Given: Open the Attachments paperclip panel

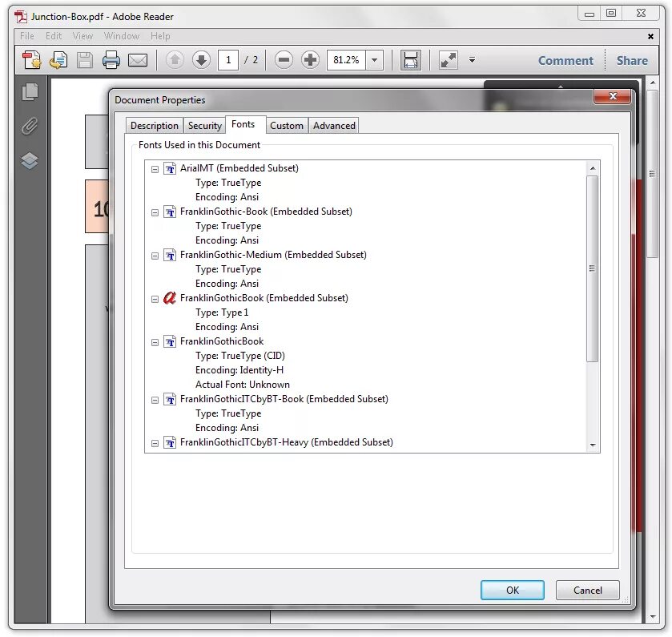Looking at the screenshot, I should (30, 126).
